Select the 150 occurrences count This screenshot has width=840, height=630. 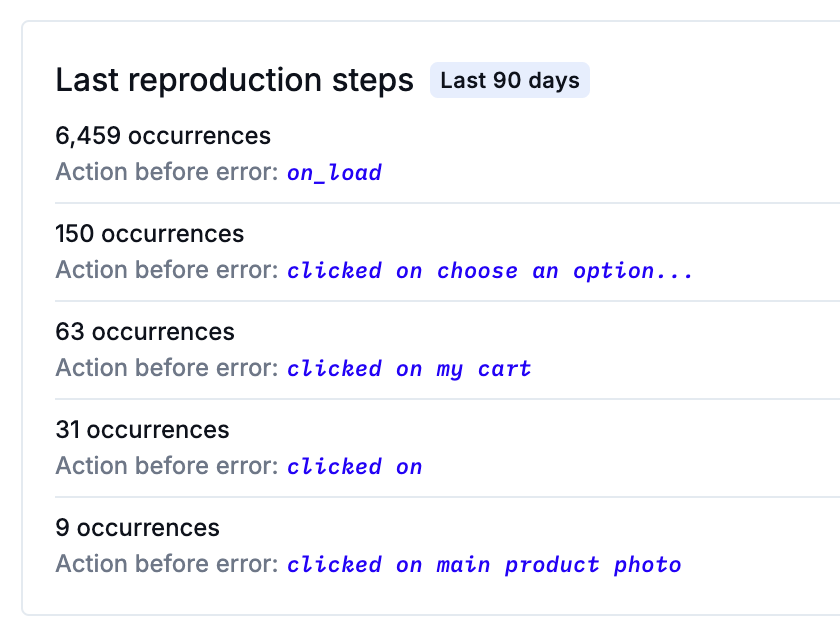point(150,234)
